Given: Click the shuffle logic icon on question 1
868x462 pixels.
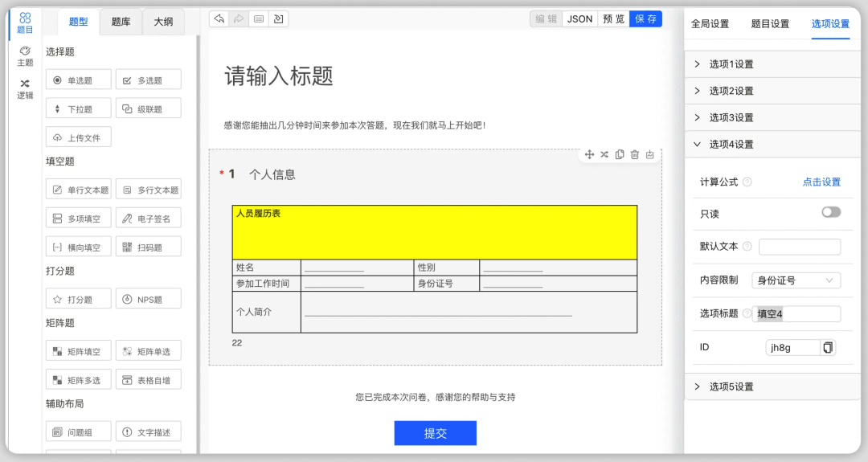Looking at the screenshot, I should click(x=604, y=154).
